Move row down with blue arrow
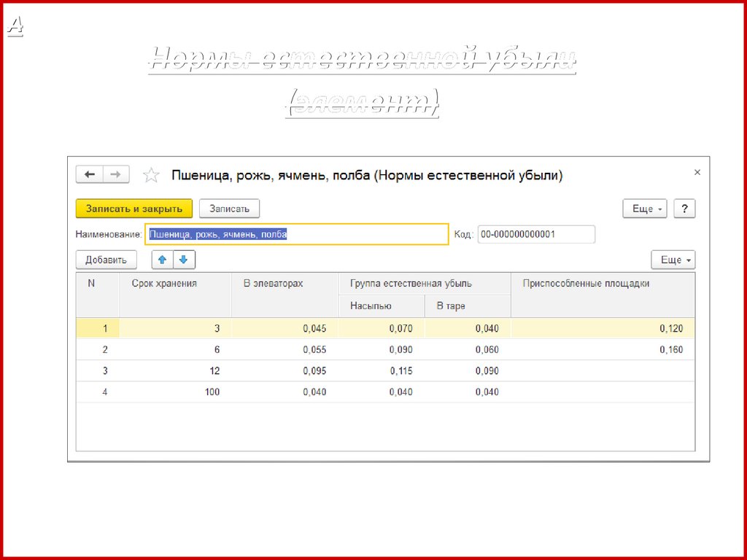The height and width of the screenshot is (560, 747). click(x=184, y=260)
